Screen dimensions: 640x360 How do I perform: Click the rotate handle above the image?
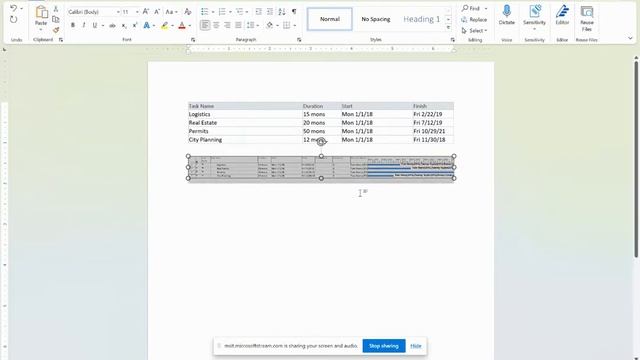[x=321, y=142]
